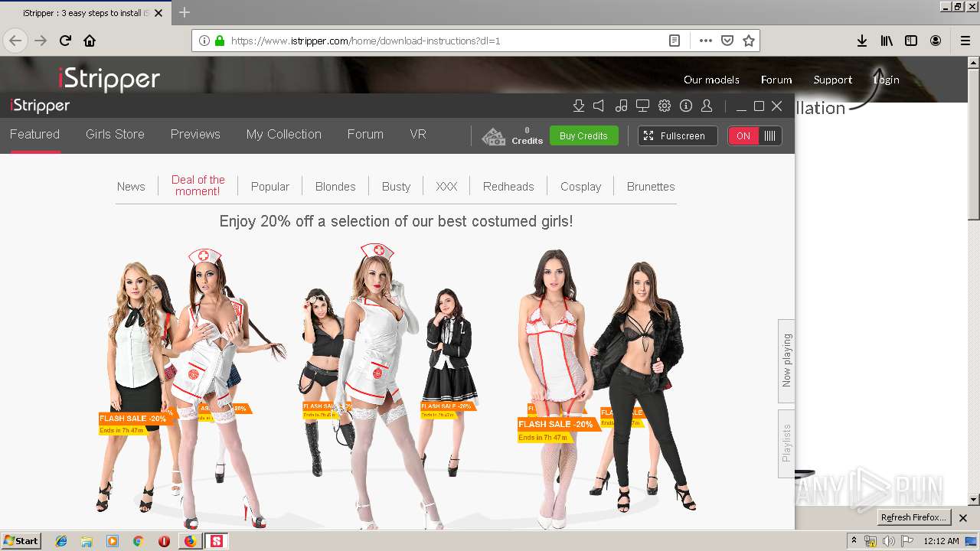Go to My Collection tab
The image size is (980, 551).
(283, 134)
